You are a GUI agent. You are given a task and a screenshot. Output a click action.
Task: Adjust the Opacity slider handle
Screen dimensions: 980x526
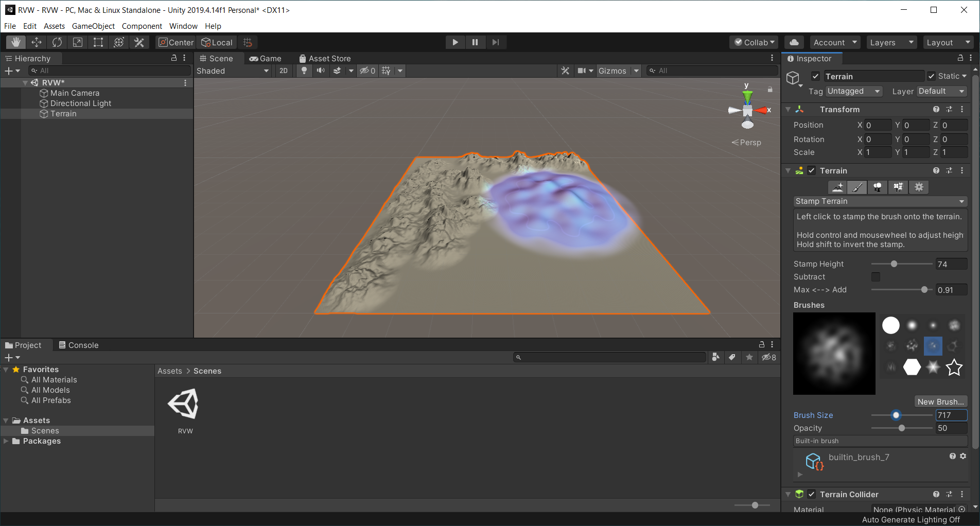[902, 428]
